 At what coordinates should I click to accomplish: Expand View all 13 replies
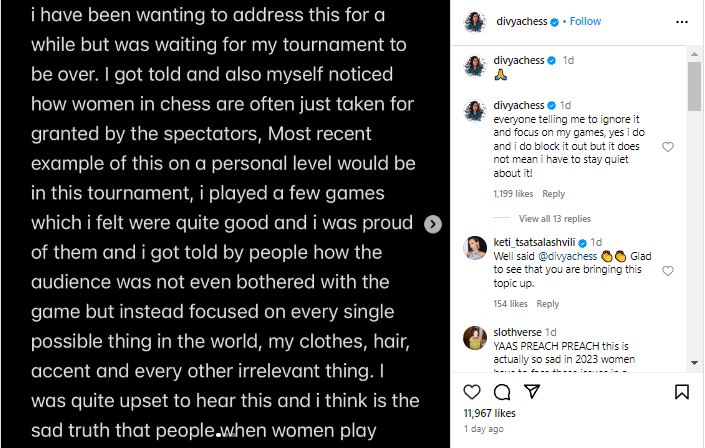pyautogui.click(x=555, y=218)
